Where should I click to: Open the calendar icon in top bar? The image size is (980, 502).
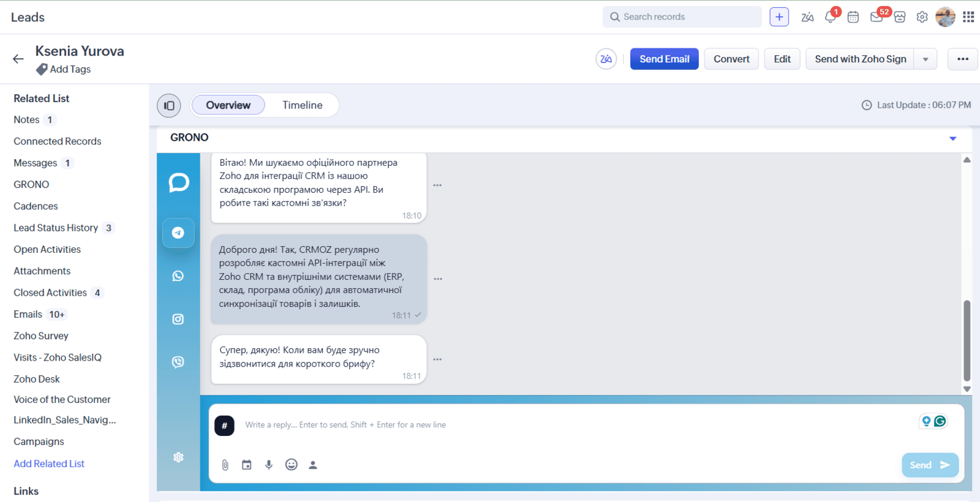[x=853, y=17]
